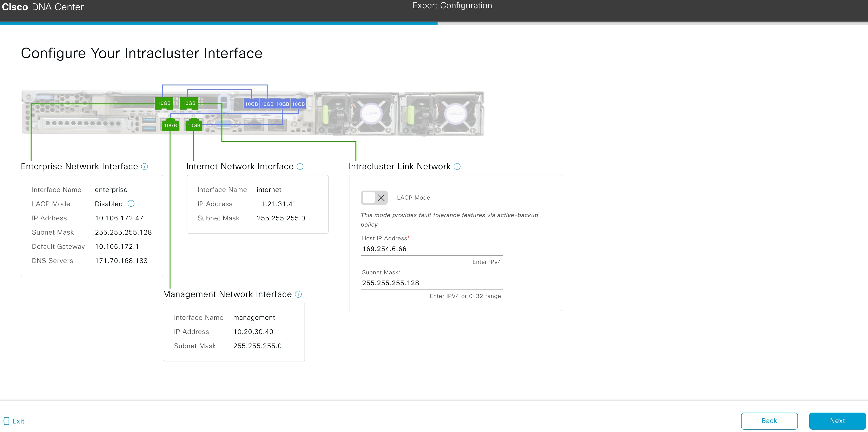View info about the disabled LACP Mode
Image resolution: width=868 pixels, height=432 pixels.
click(x=131, y=204)
